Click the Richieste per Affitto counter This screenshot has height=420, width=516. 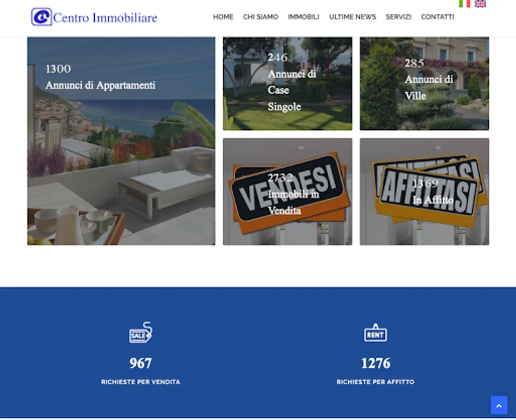tap(375, 363)
